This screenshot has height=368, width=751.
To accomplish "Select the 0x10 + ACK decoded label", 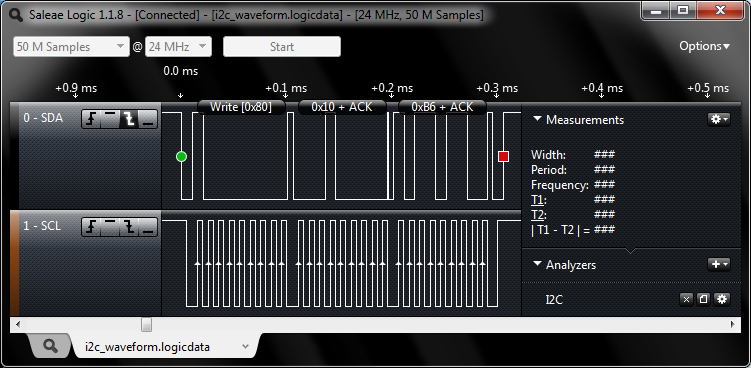I will 342,107.
